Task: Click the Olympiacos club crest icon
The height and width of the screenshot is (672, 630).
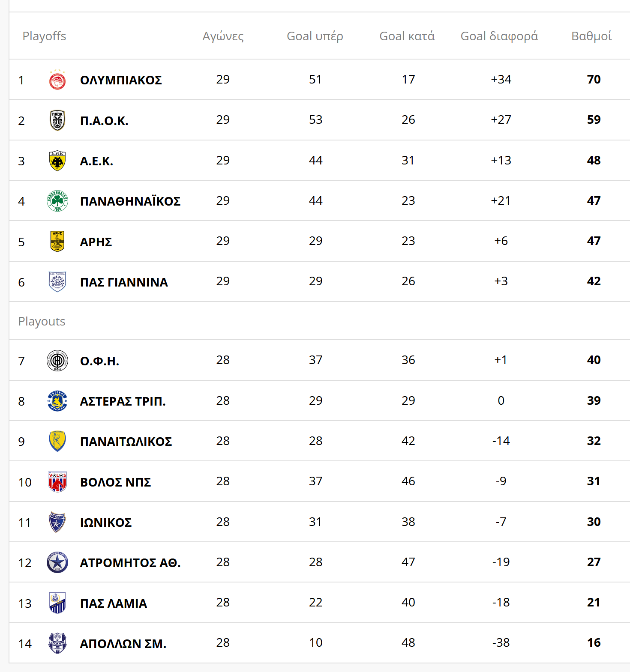Action: click(x=57, y=80)
